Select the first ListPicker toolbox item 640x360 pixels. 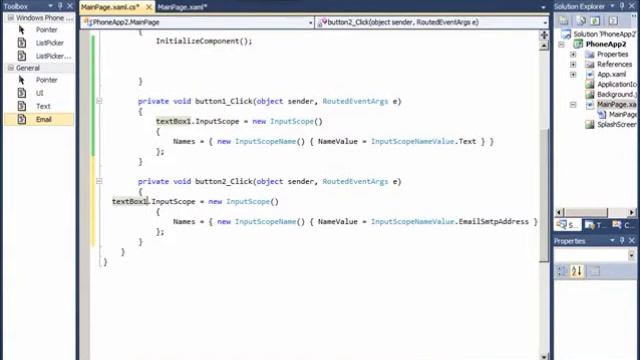[x=39, y=43]
